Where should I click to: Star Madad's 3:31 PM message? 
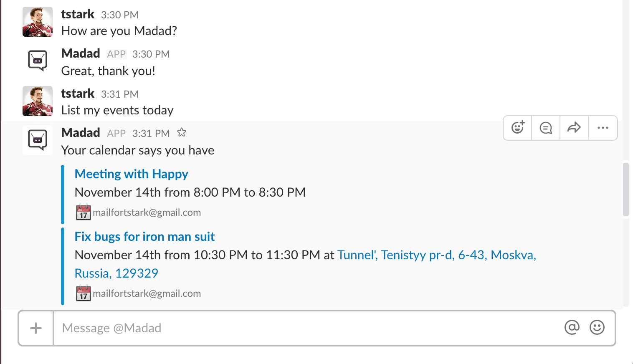click(x=182, y=133)
